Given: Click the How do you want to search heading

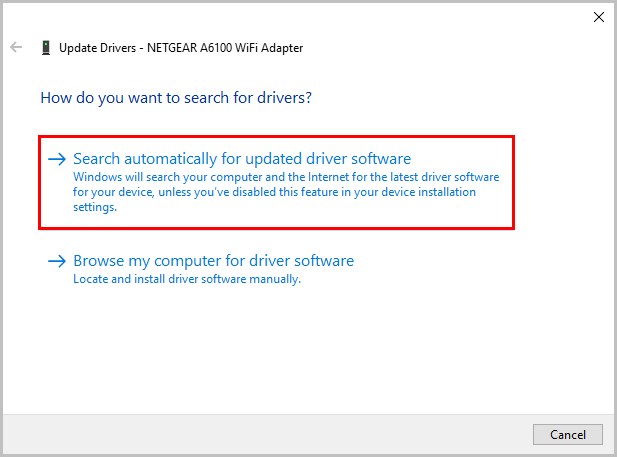Looking at the screenshot, I should click(x=176, y=98).
